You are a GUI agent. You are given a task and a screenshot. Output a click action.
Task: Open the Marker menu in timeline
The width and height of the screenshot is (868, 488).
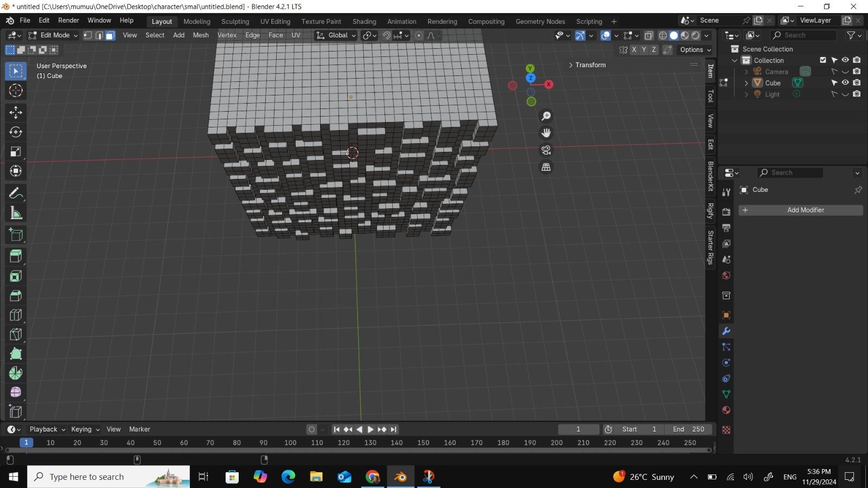click(x=139, y=429)
